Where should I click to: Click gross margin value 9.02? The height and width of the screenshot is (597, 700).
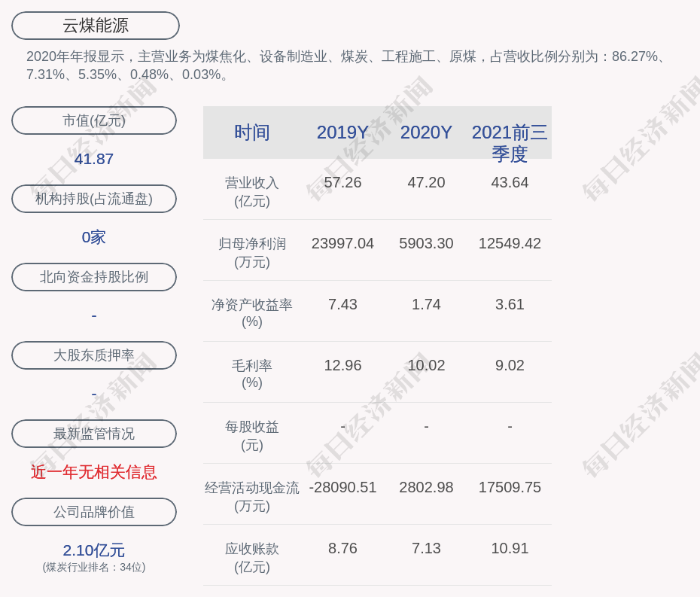510,365
